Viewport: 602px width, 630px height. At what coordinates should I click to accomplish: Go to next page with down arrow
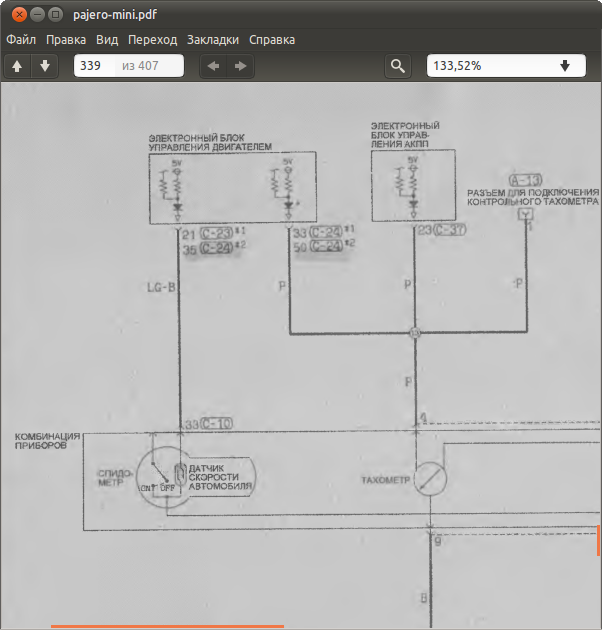pyautogui.click(x=44, y=66)
